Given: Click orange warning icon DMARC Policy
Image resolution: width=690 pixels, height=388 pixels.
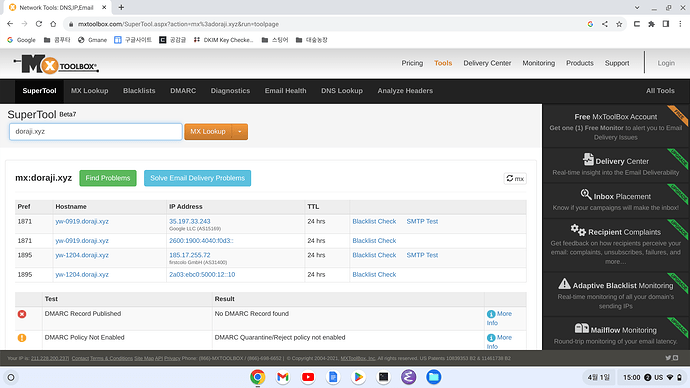Looking at the screenshot, I should pyautogui.click(x=22, y=338).
